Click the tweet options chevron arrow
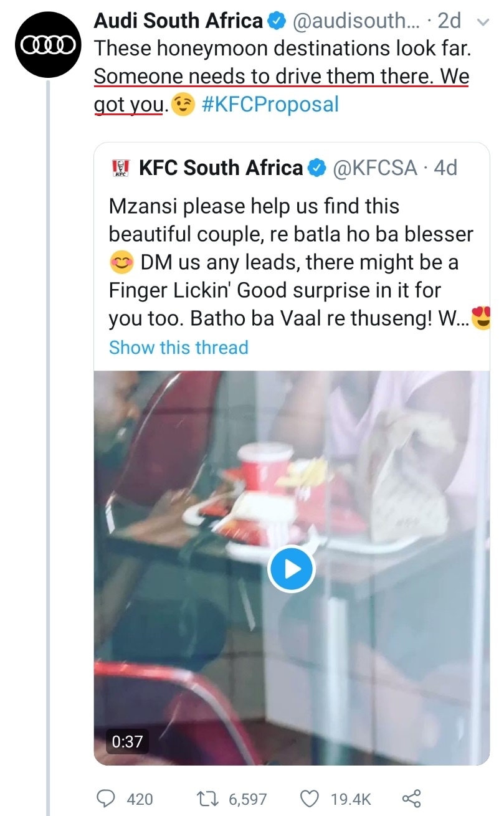Screen dimensions: 504x816 (482, 22)
